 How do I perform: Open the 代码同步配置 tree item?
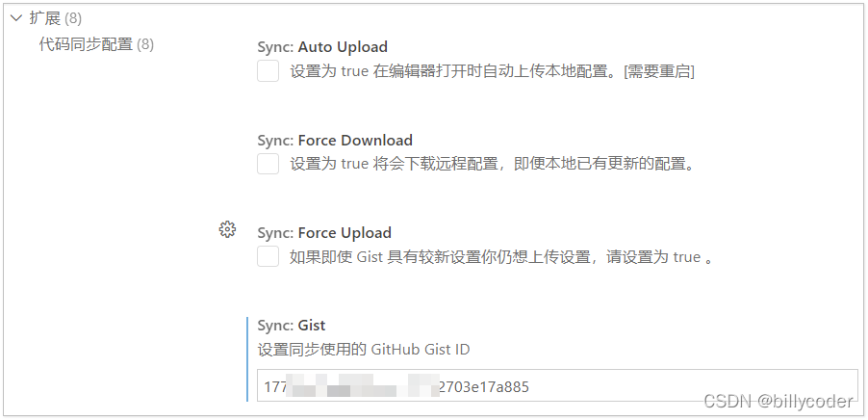[85, 44]
